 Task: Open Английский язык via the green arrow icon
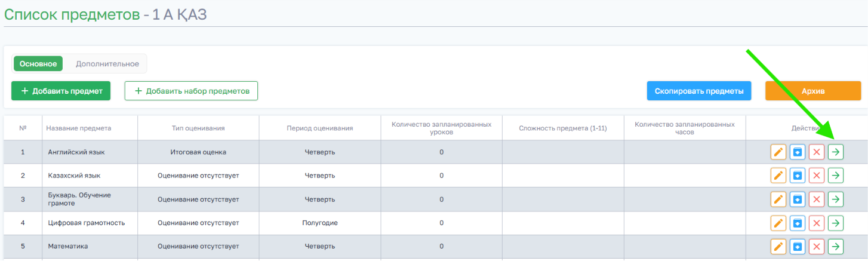tap(836, 152)
